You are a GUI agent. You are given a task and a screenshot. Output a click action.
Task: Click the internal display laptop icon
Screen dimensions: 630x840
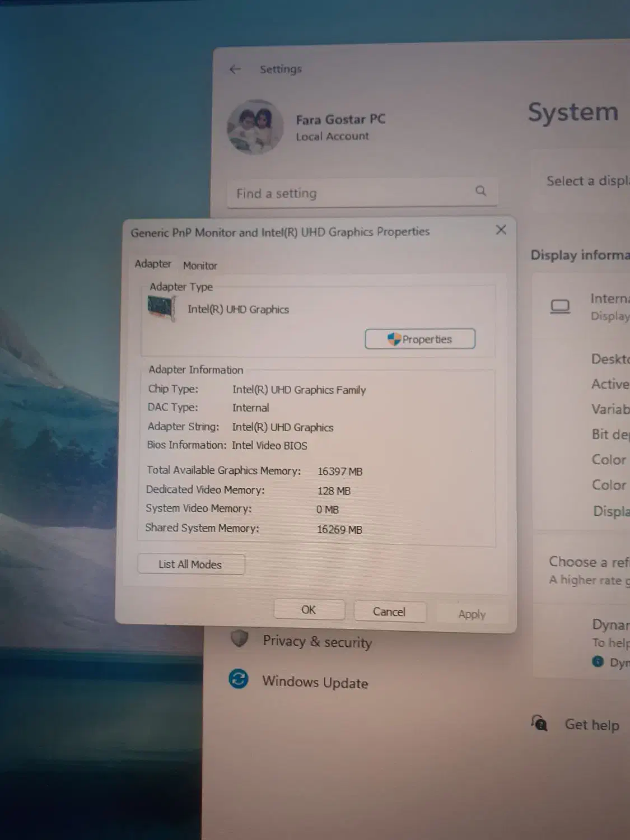560,306
